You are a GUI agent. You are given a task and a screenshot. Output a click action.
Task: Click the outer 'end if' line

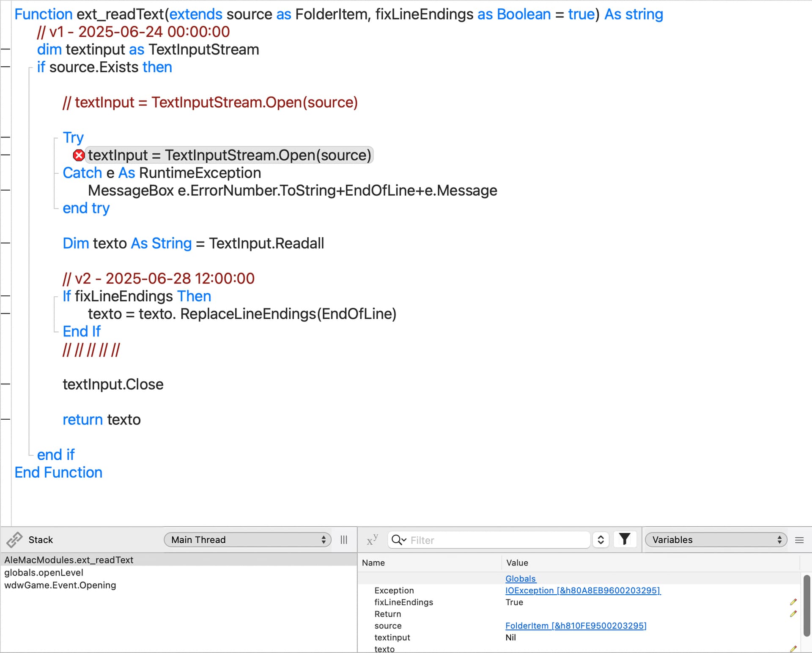[x=55, y=455]
